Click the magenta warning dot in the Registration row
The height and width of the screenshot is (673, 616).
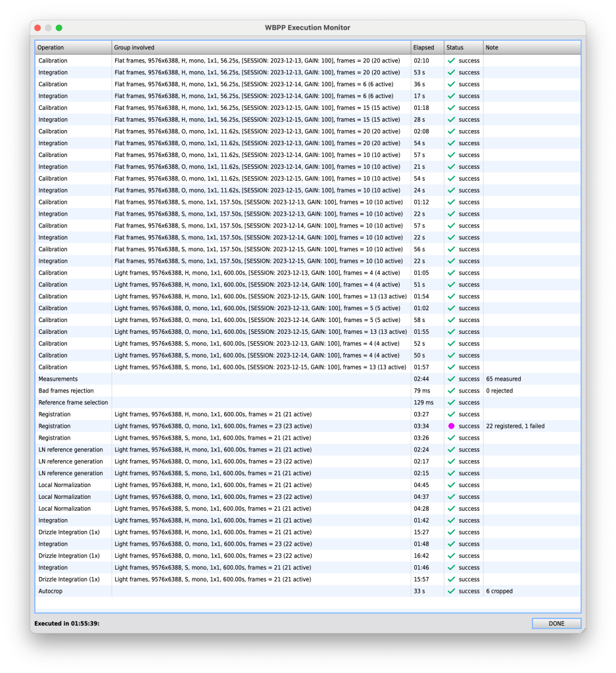pos(451,426)
